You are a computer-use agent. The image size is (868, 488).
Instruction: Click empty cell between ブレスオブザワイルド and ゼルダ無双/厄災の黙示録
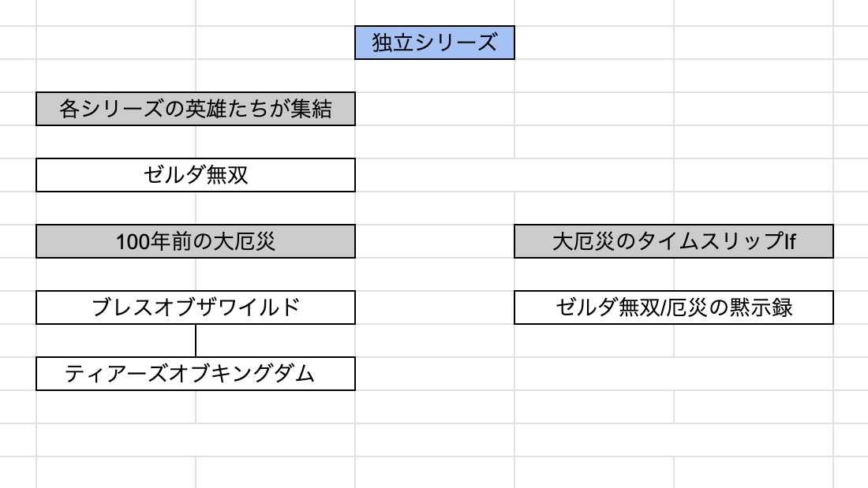(435, 307)
